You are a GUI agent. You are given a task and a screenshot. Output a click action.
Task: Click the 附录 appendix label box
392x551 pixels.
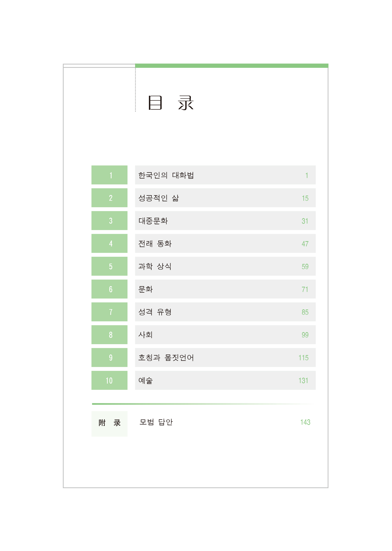(x=109, y=423)
